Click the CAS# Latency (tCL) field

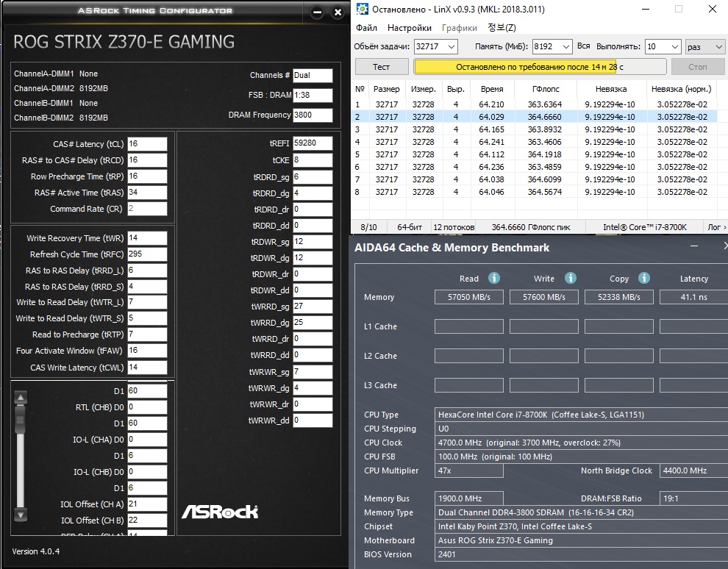[x=147, y=144]
